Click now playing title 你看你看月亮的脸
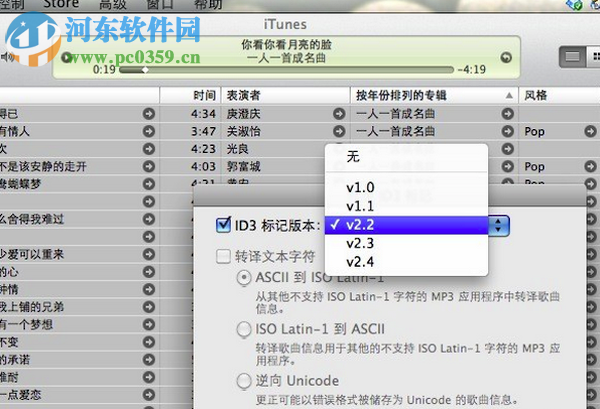Screen dimensions: 600x409 click(286, 45)
